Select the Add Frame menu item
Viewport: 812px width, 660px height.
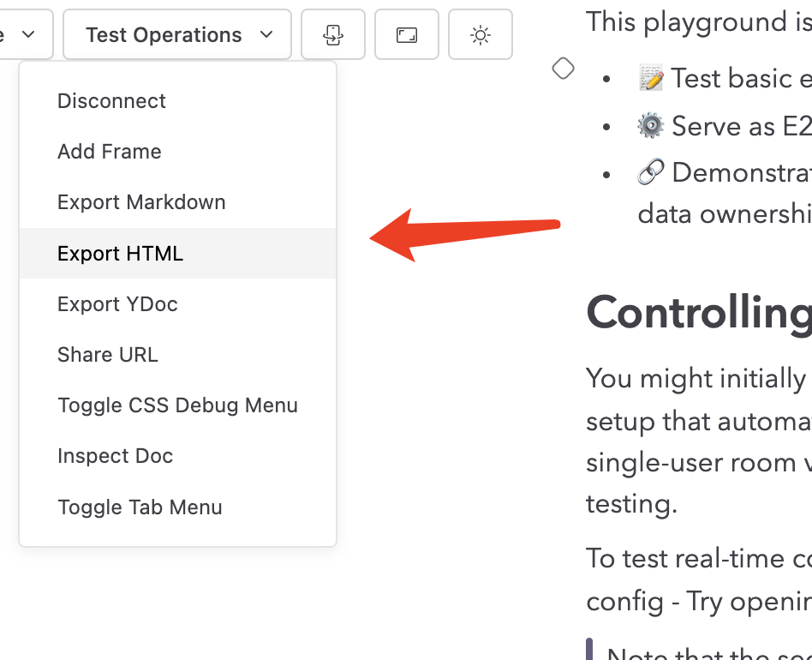pos(177,152)
